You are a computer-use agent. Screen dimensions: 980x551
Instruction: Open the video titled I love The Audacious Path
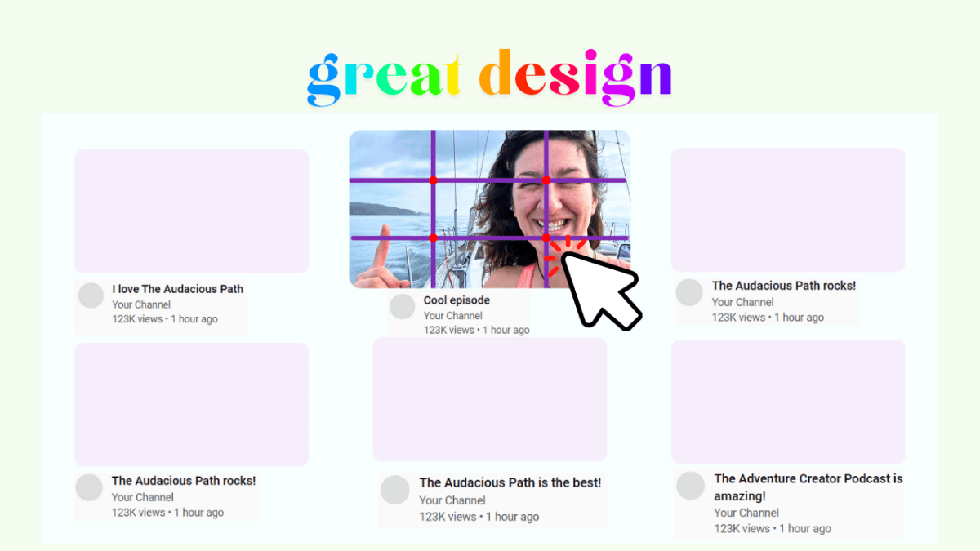178,289
